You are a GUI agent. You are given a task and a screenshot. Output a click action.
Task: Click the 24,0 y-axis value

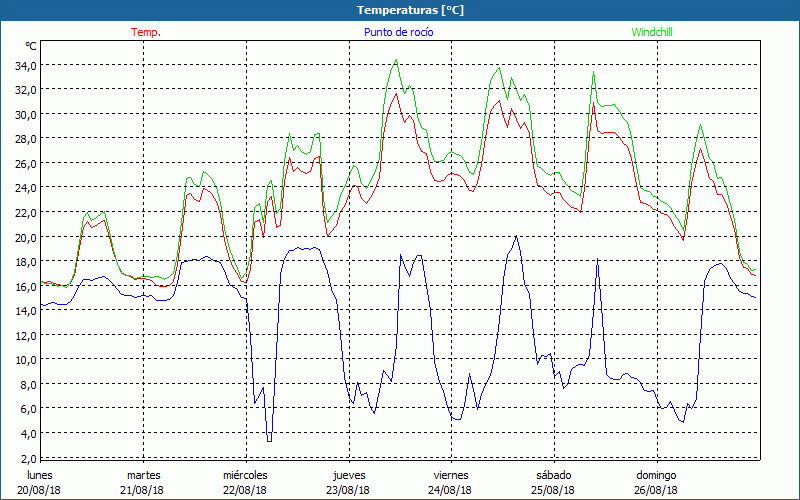[x=25, y=189]
